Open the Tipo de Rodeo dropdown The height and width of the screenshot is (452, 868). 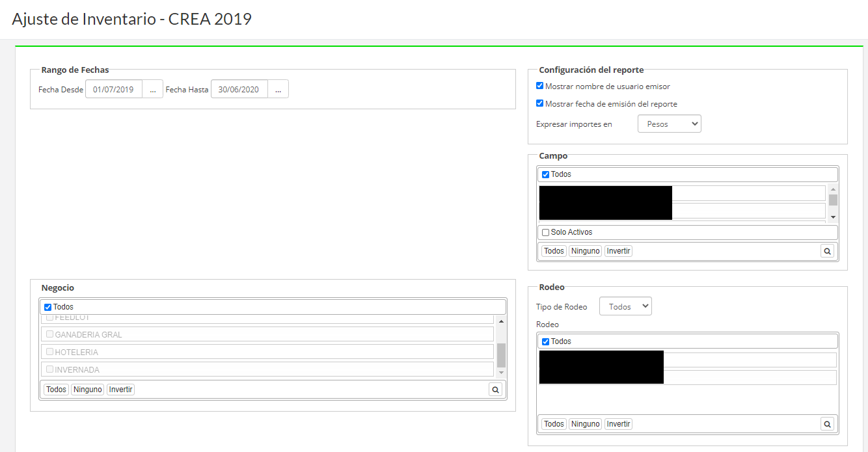coord(625,306)
